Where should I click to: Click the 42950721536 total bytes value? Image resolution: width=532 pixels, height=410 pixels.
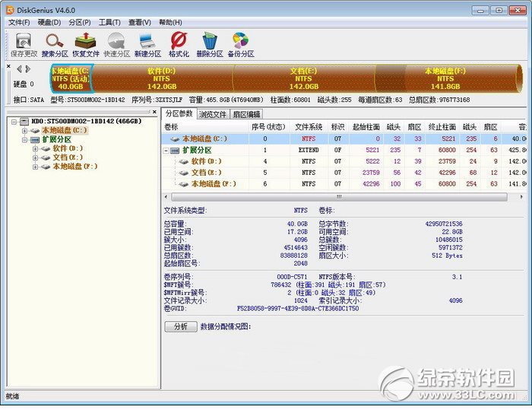coord(444,224)
